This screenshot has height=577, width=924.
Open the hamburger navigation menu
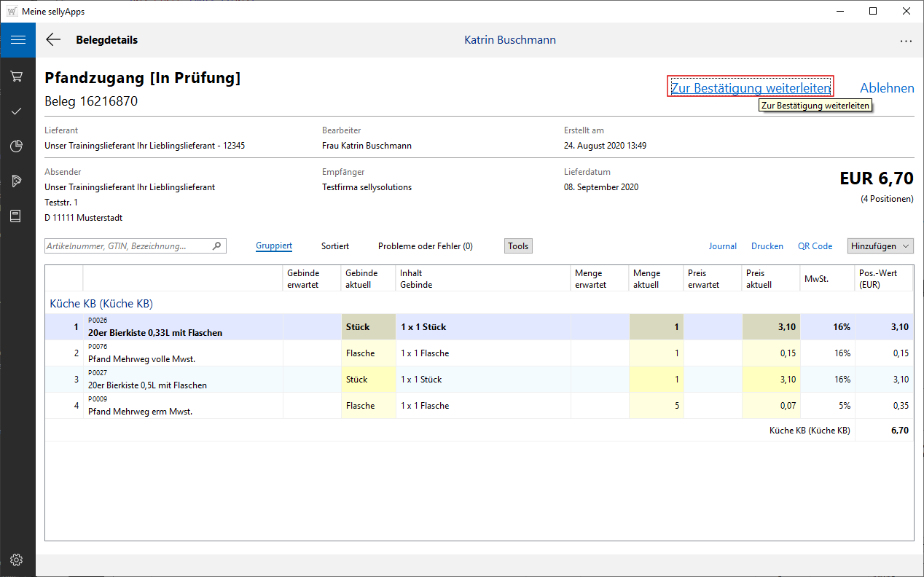[17, 40]
